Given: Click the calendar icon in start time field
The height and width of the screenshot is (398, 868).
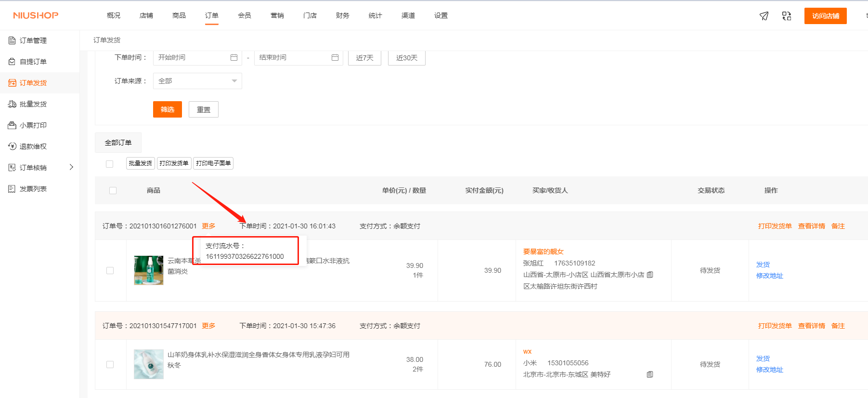Looking at the screenshot, I should [x=234, y=57].
